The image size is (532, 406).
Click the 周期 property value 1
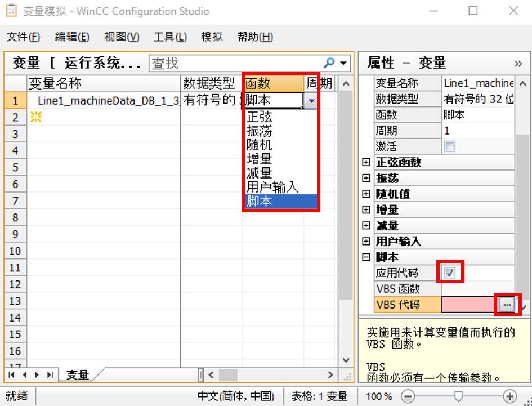click(x=478, y=131)
